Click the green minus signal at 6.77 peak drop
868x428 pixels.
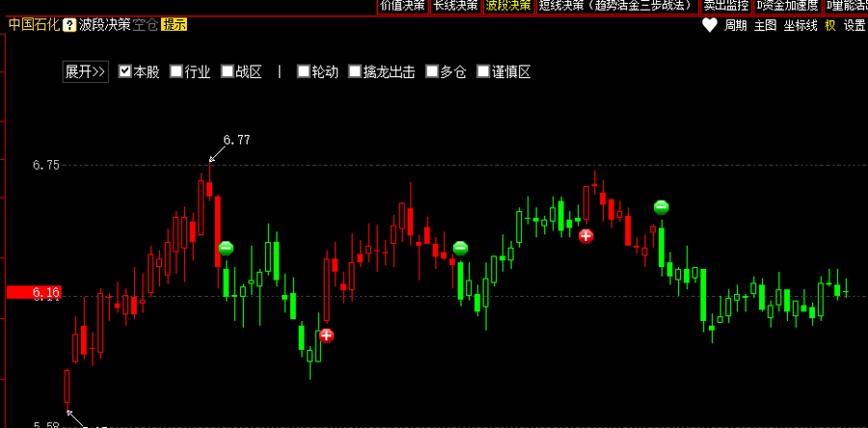[x=226, y=248]
